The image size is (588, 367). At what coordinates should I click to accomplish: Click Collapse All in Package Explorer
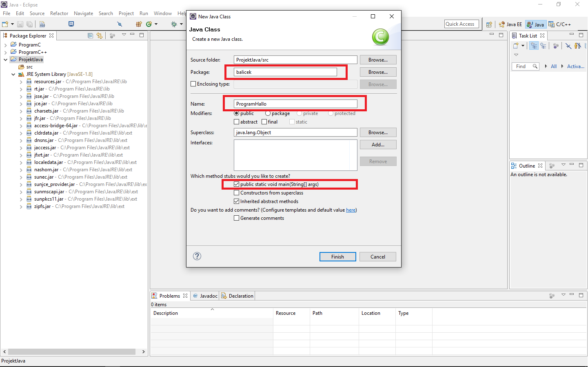tap(91, 35)
